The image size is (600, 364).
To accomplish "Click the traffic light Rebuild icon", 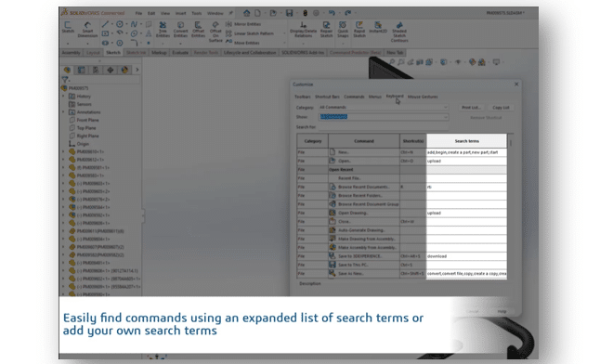I will point(305,13).
